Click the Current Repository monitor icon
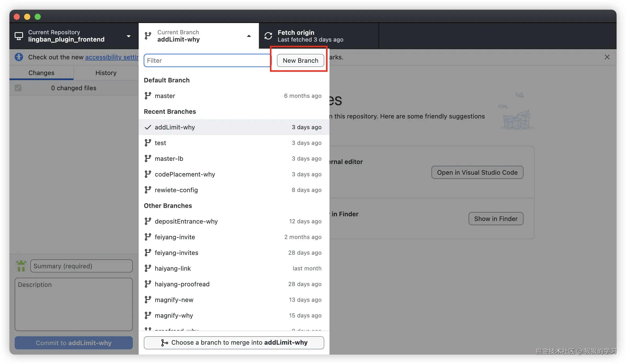626x364 pixels. [19, 36]
